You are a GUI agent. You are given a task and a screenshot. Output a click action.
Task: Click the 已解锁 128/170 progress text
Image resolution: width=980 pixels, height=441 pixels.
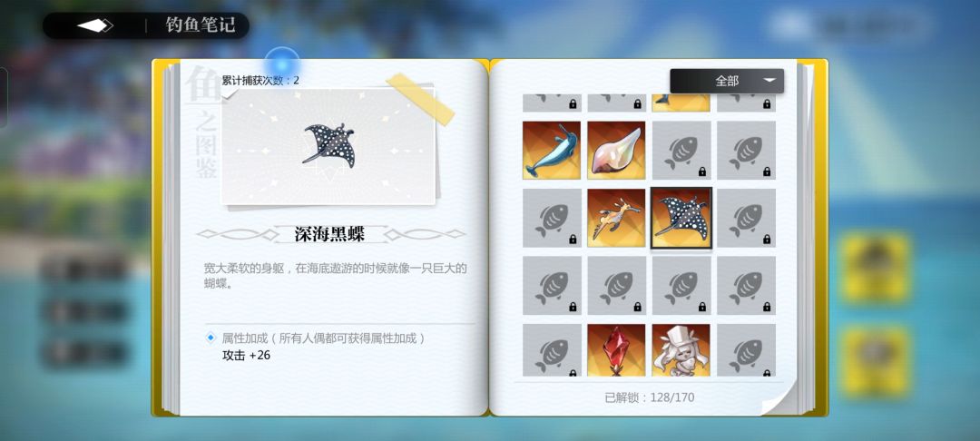(650, 397)
